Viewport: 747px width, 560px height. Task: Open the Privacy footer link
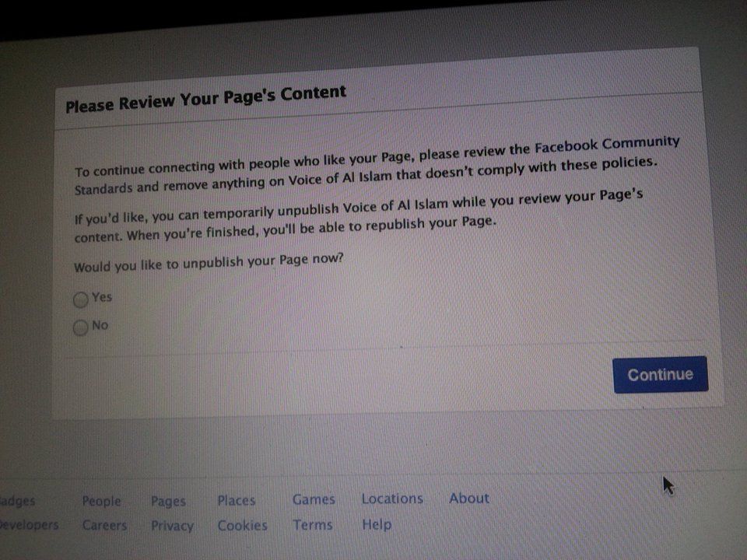click(x=172, y=526)
